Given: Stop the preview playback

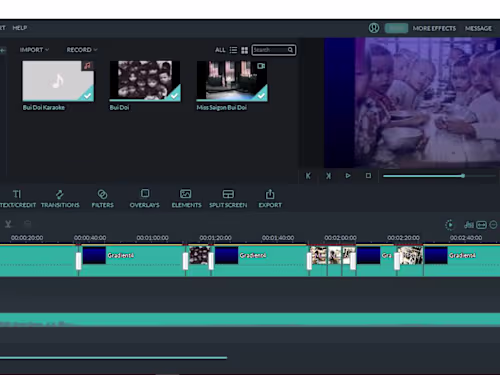Looking at the screenshot, I should click(x=368, y=175).
